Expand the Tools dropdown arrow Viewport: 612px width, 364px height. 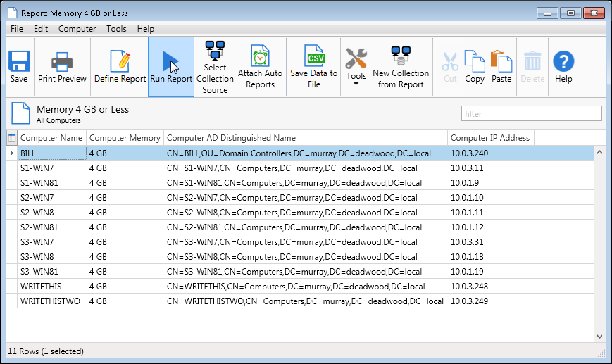click(356, 84)
